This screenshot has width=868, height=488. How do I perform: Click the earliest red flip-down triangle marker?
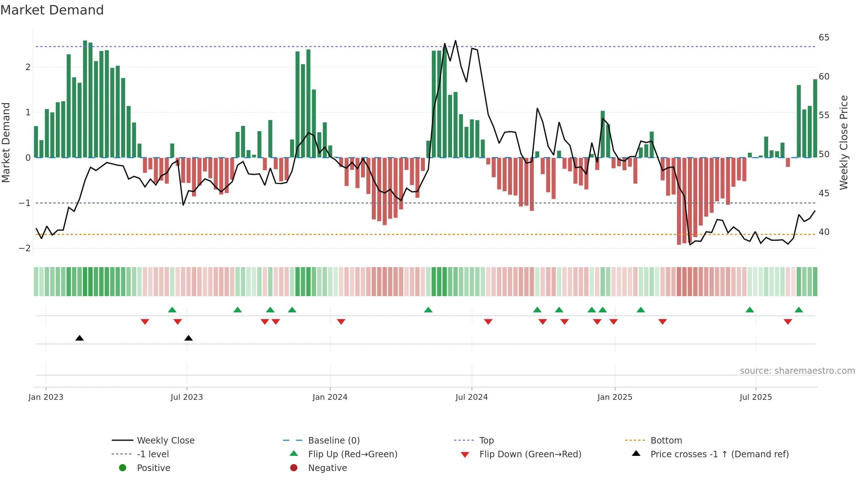(x=145, y=322)
